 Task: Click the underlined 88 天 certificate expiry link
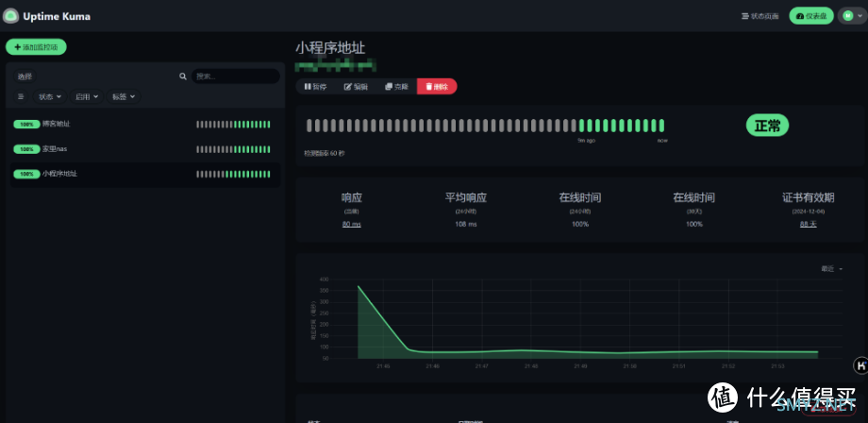(x=808, y=224)
